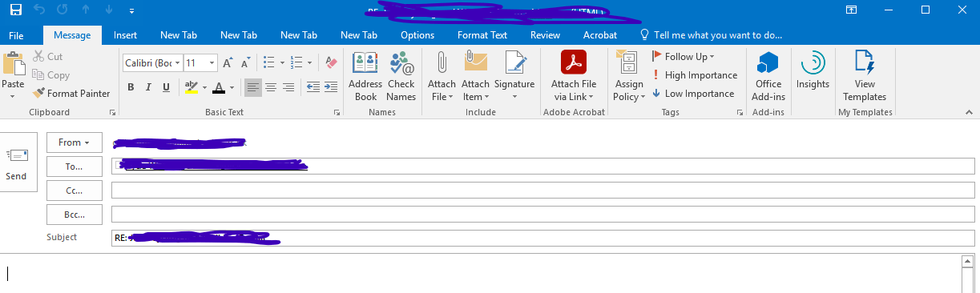
Task: Switch to the Insert ribbon tab
Action: click(x=125, y=35)
